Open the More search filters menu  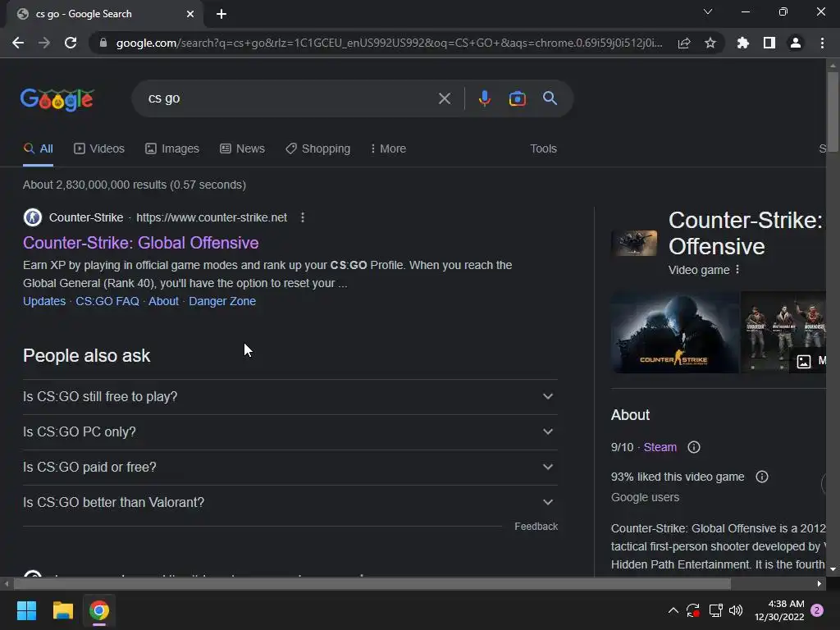click(x=388, y=149)
